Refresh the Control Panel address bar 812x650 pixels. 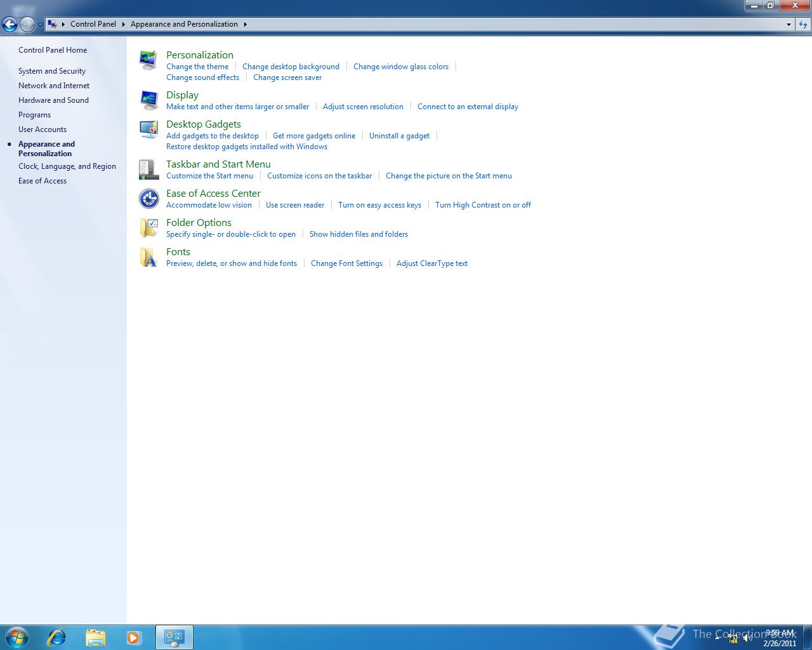[x=803, y=24]
